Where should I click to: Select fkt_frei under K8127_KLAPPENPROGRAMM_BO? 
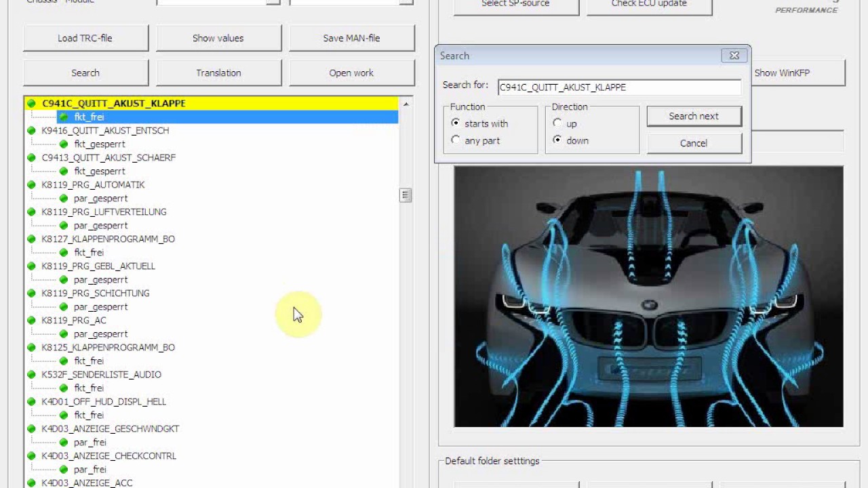[89, 253]
